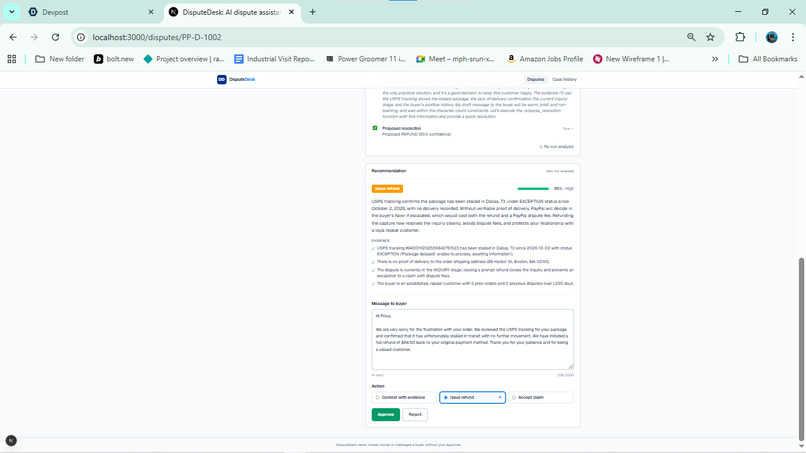Screen dimensions: 806x453
Task: Click the browser Back arrow
Action: pyautogui.click(x=13, y=37)
